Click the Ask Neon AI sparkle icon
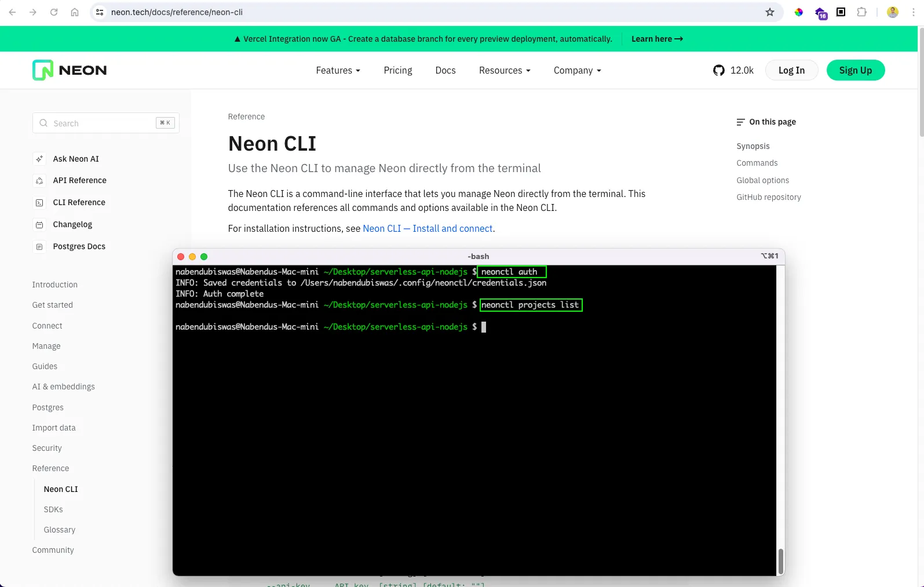This screenshot has height=587, width=924. [39, 159]
